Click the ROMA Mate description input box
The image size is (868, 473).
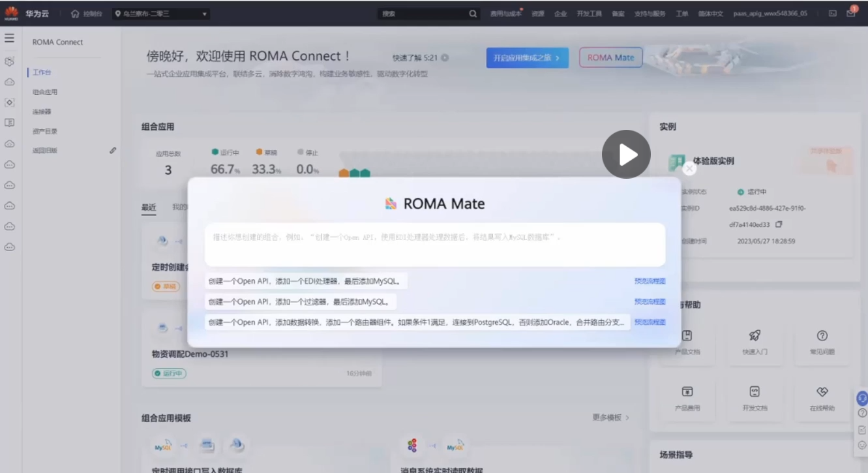pyautogui.click(x=435, y=245)
